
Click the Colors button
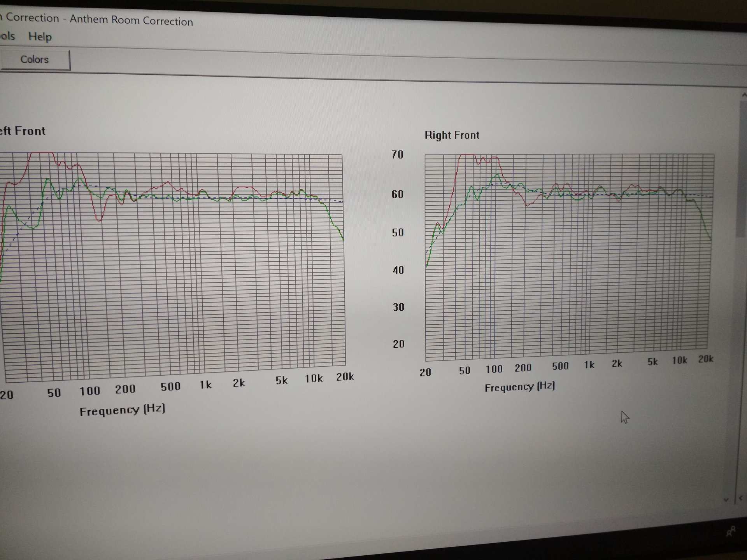(35, 60)
